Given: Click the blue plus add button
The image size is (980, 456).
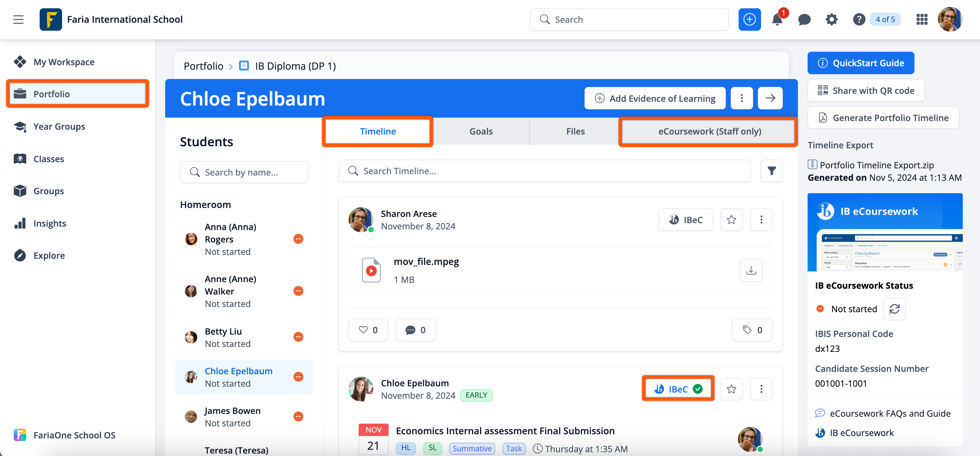Looking at the screenshot, I should [749, 20].
